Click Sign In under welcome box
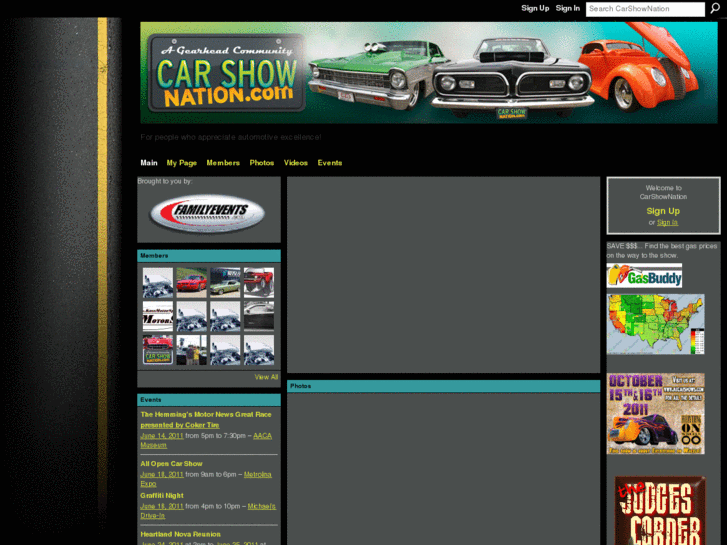The image size is (727, 545). pyautogui.click(x=667, y=223)
